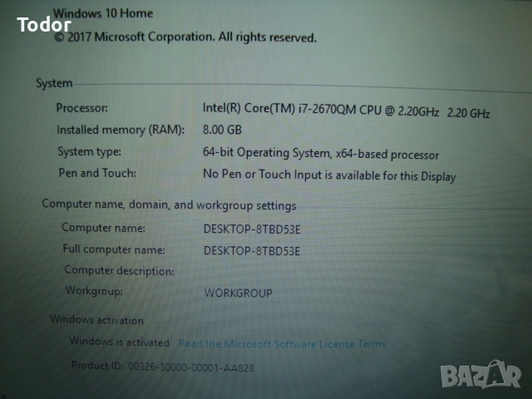Image resolution: width=532 pixels, height=399 pixels.
Task: Select the WORKGROUP value text
Action: tap(238, 293)
